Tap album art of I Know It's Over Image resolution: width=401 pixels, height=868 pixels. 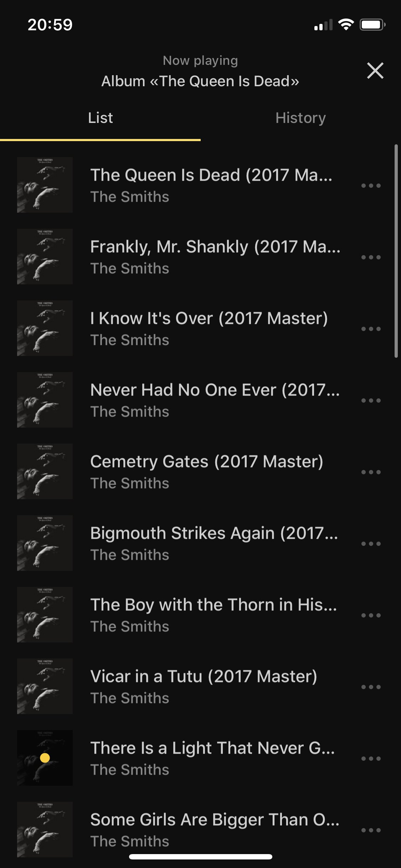pos(45,328)
